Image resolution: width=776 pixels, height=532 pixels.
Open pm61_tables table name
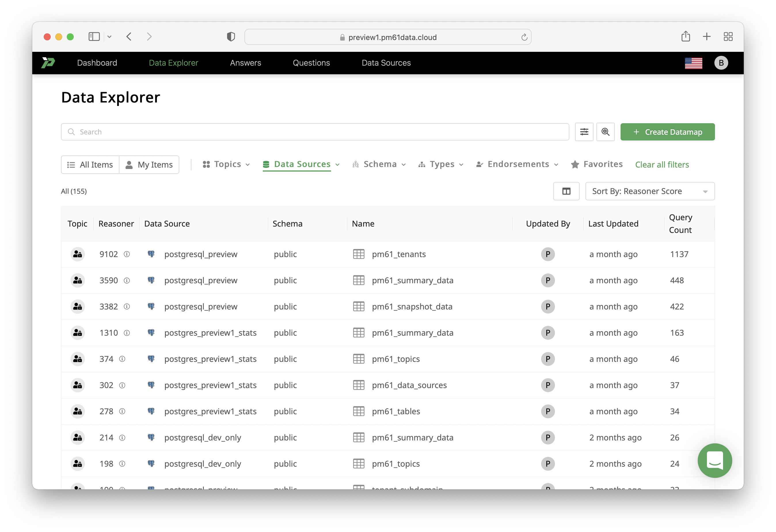pos(396,411)
